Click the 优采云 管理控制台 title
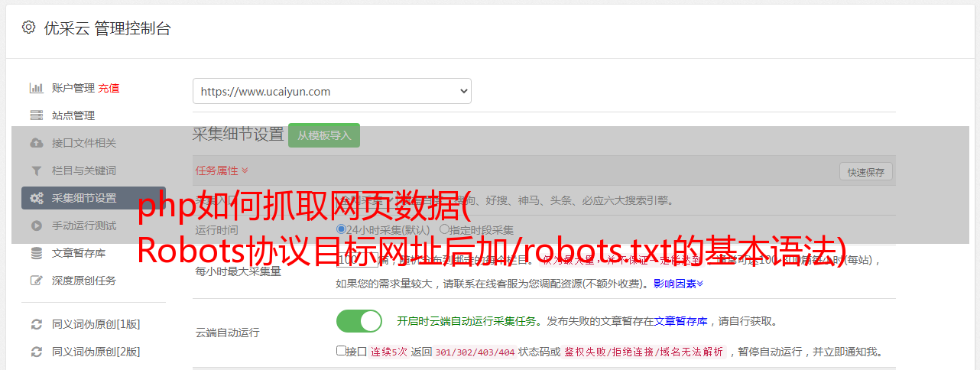Viewport: 980px width, 370px height. 107,28
